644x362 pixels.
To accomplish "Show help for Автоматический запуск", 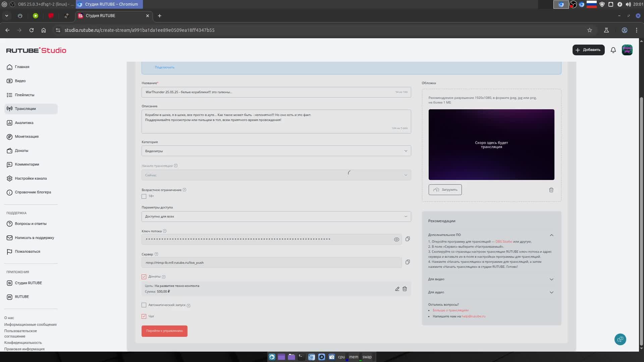I will point(189,305).
